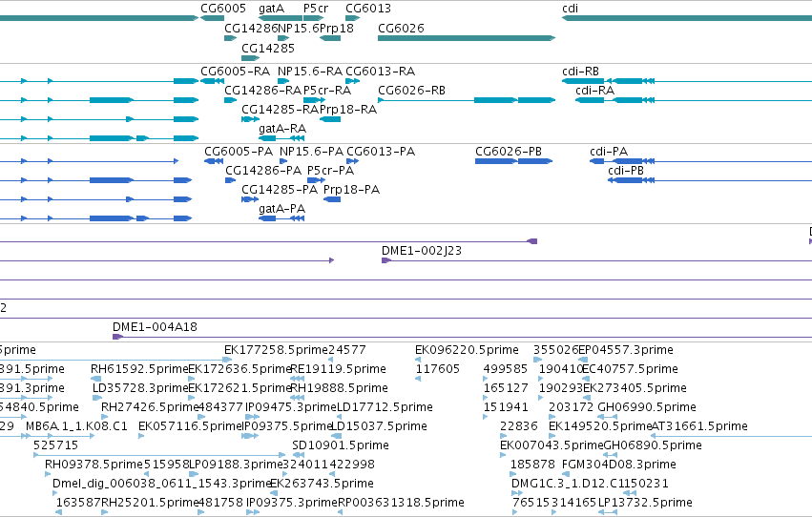Click the CG6005-PA protein label
The image size is (812, 517).
[x=239, y=151]
